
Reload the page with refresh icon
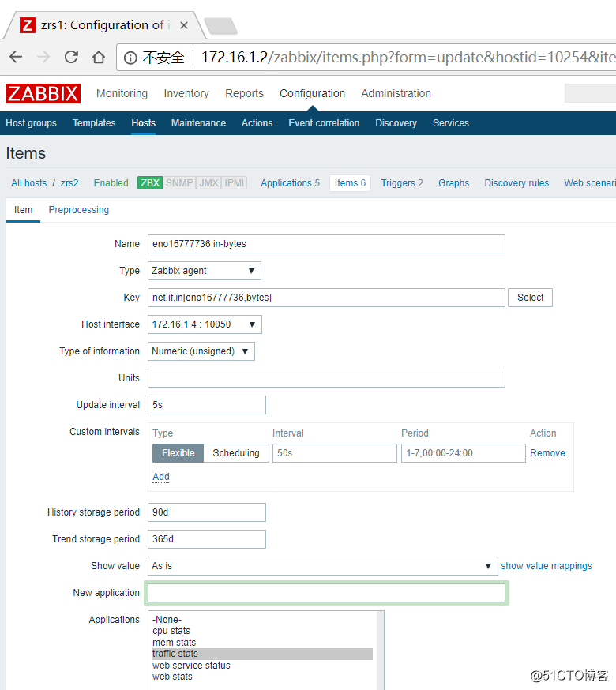[x=71, y=57]
